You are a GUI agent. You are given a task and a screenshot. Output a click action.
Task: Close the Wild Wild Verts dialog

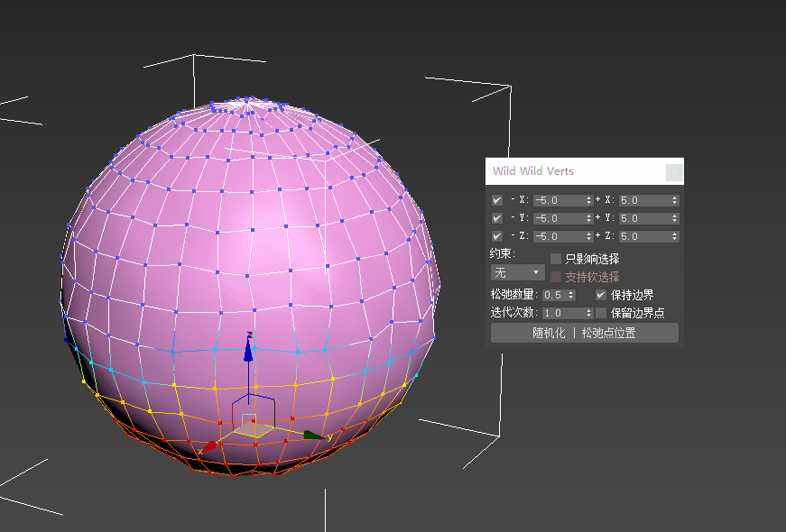click(674, 172)
